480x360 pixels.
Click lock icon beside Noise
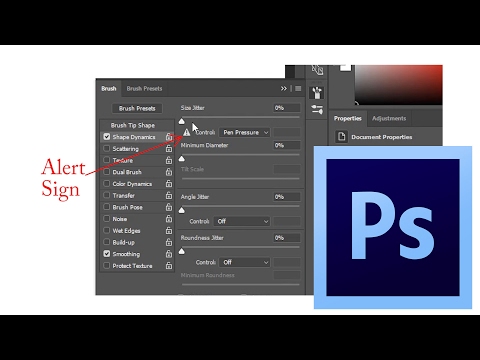coord(169,218)
